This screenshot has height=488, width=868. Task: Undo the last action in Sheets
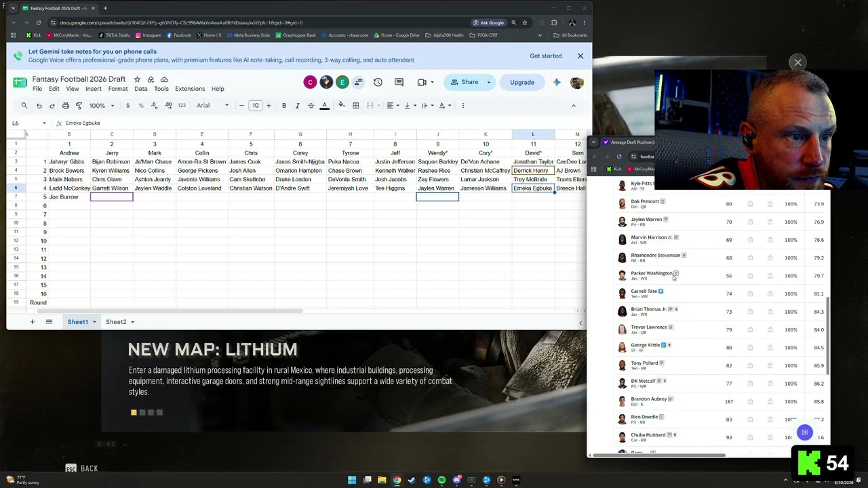tap(39, 105)
